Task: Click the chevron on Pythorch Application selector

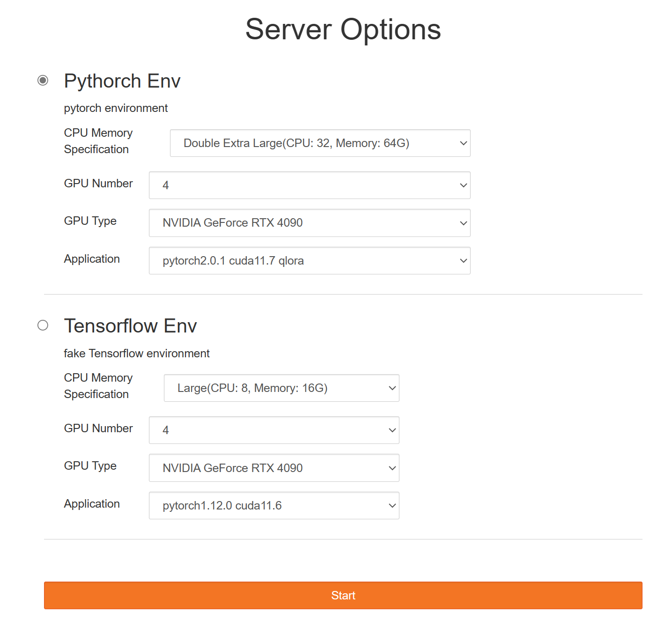Action: (463, 261)
